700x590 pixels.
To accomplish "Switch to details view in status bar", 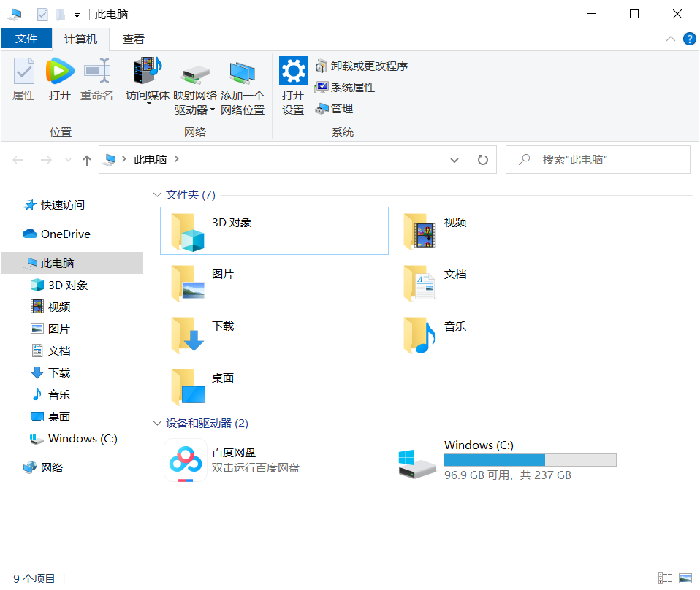I will coord(665,578).
